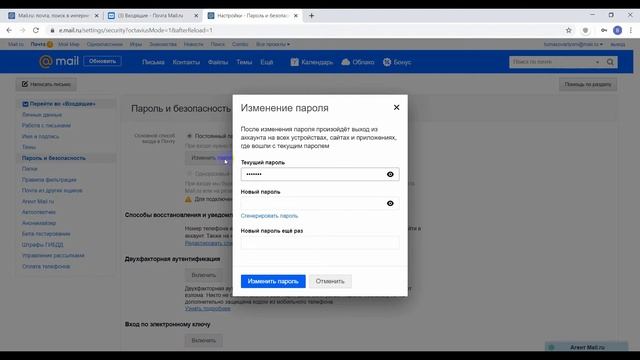This screenshot has height=360, width=640.
Task: Open Имя и подпись settings
Action: 40,136
